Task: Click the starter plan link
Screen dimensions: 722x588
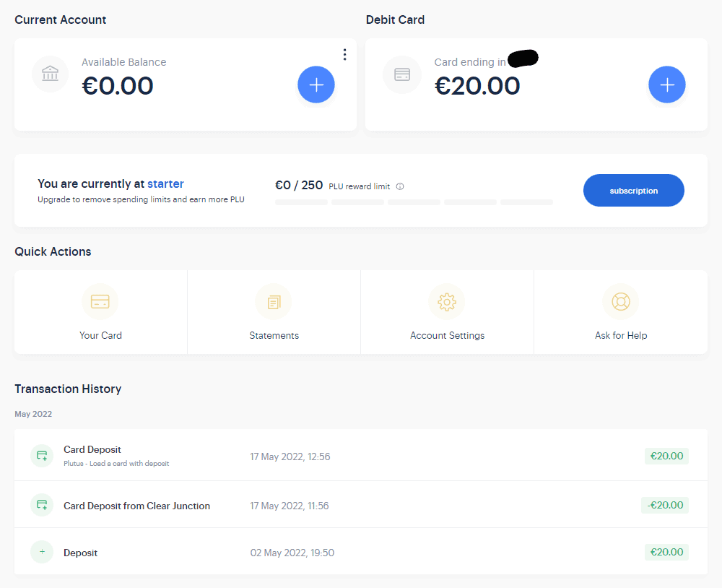Action: 165,184
